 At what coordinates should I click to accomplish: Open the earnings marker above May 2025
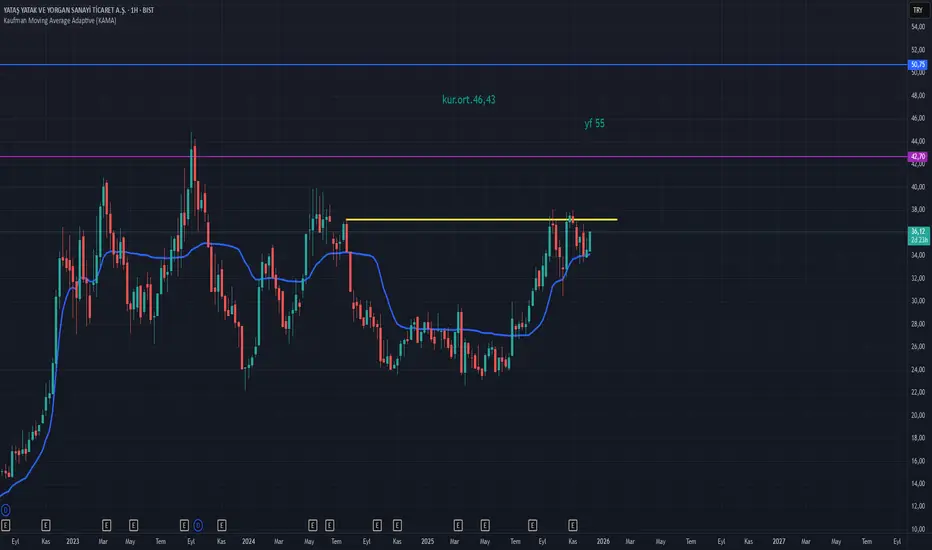485,525
